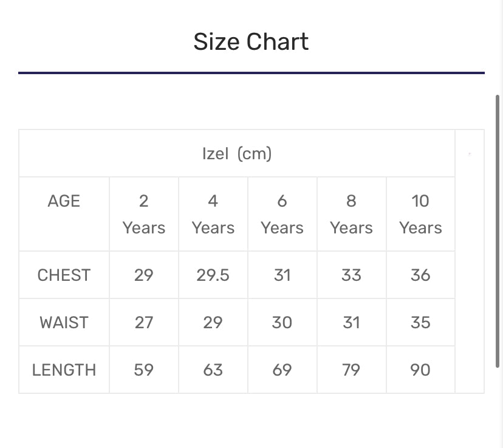The height and width of the screenshot is (448, 503).
Task: Select the WAIST row label
Action: click(x=64, y=322)
